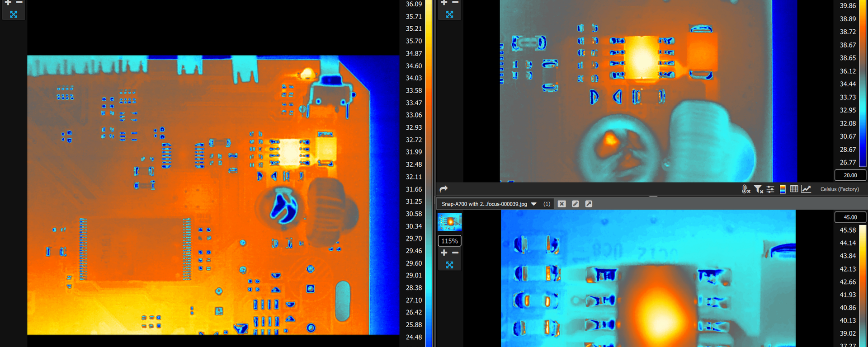Viewport: 868px width, 347px height.
Task: Click the thermometer with X icon
Action: point(746,189)
